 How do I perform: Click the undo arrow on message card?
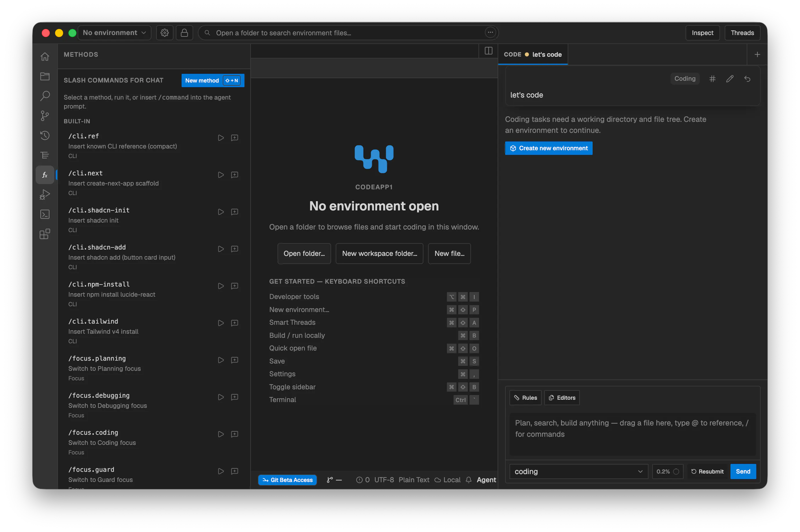[747, 79]
